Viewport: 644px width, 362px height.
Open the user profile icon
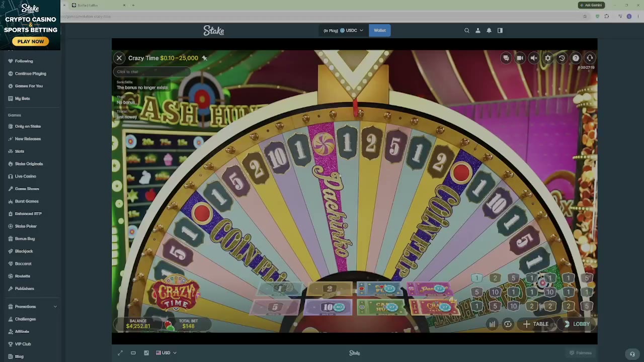tap(478, 31)
